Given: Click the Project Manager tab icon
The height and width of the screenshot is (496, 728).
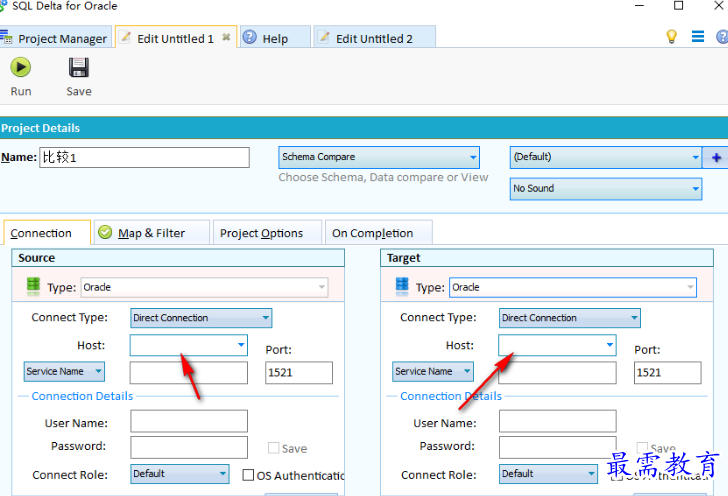Looking at the screenshot, I should [x=6, y=37].
